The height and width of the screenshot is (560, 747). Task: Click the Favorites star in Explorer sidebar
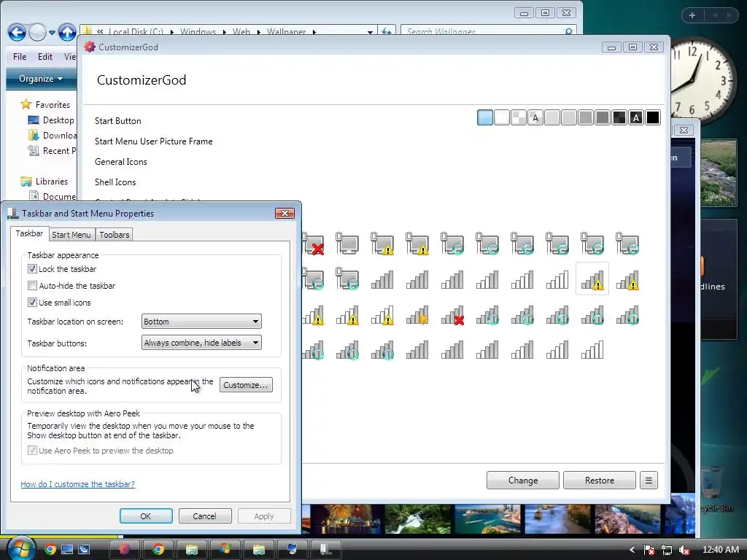26,104
